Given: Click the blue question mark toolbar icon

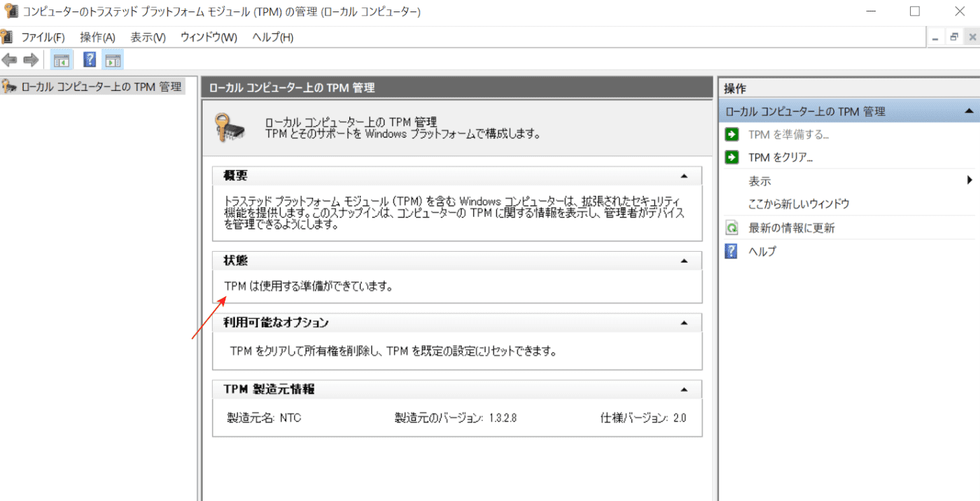Looking at the screenshot, I should [90, 61].
